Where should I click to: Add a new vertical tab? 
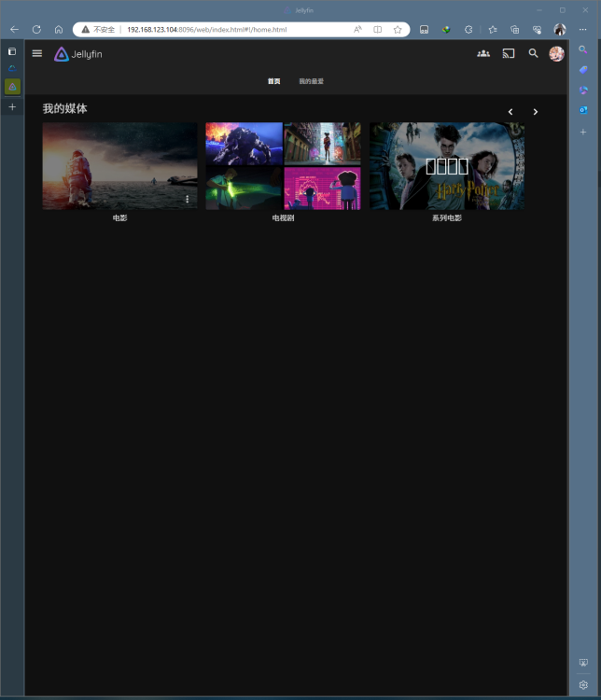click(x=12, y=106)
